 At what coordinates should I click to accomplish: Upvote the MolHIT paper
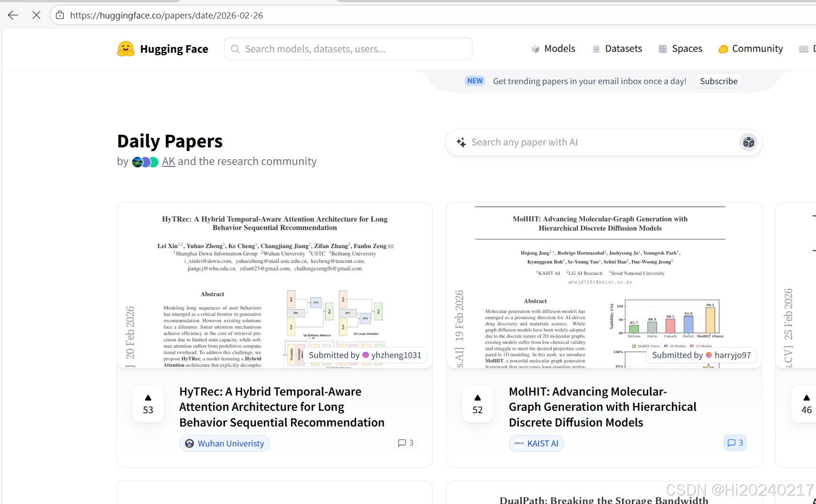point(477,404)
